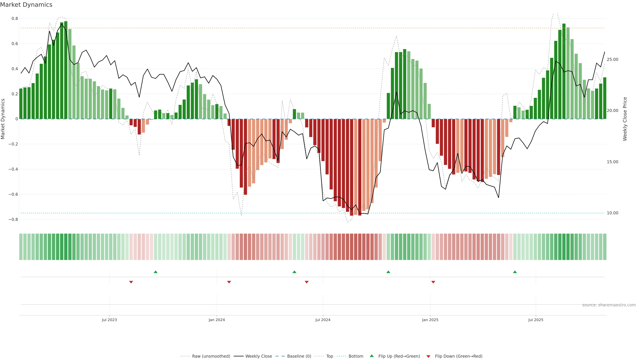Click the last green flip-up marker
This screenshot has width=644, height=362.
coord(515,272)
